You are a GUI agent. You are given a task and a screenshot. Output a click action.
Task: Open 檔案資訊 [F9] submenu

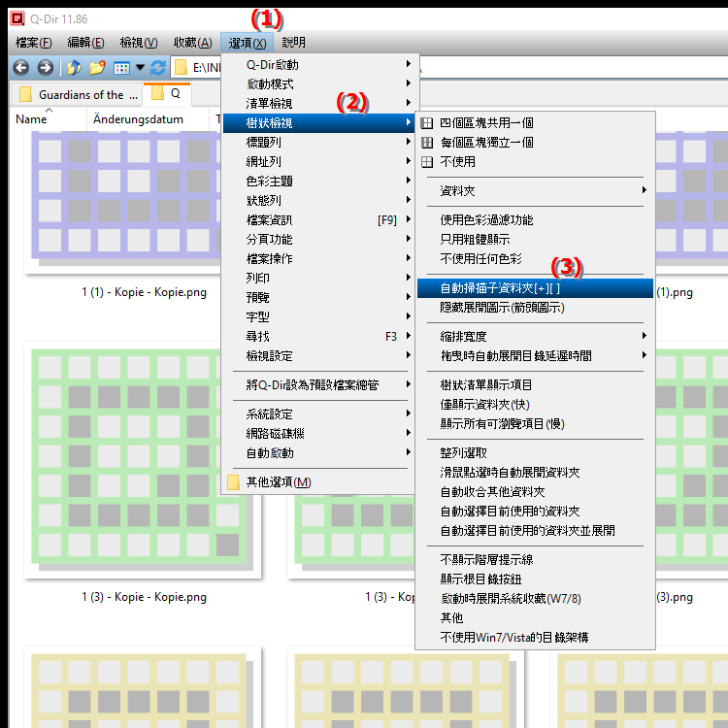pyautogui.click(x=318, y=220)
